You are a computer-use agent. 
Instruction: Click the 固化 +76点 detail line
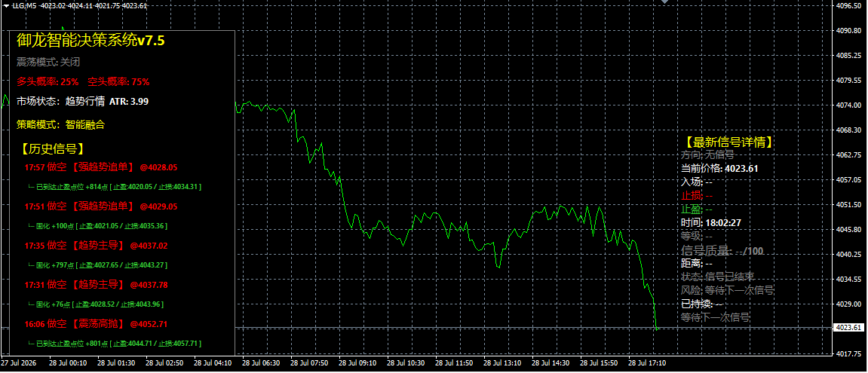pyautogui.click(x=96, y=304)
